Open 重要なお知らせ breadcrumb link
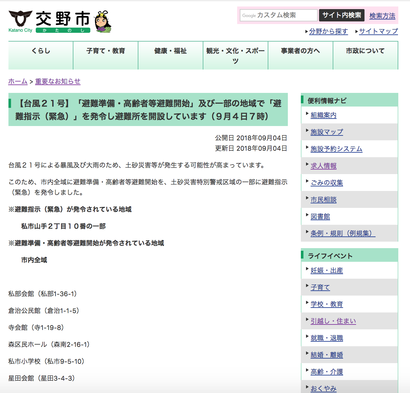Viewport: 410px width, 393px height. 58,81
